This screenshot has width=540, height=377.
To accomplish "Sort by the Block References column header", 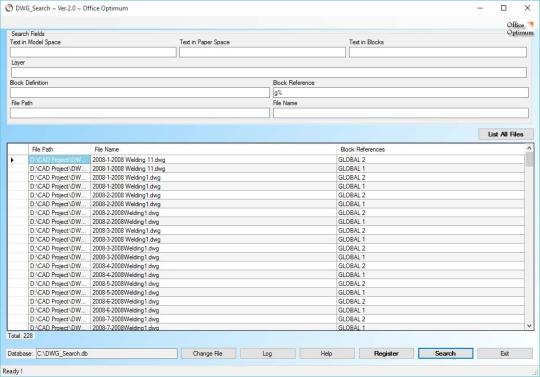I will (430, 149).
